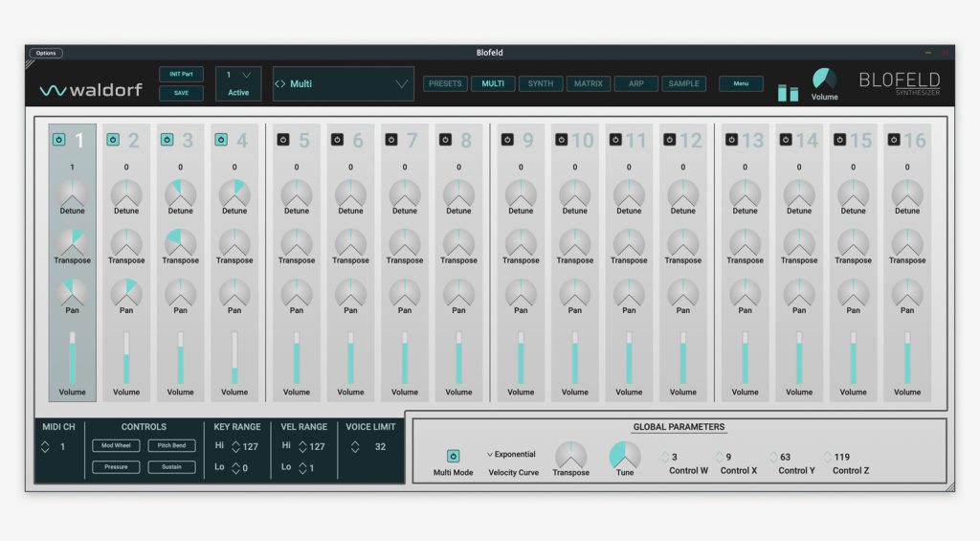The width and height of the screenshot is (980, 541).
Task: Click Vel Range Lo stepper arrows
Action: [302, 468]
